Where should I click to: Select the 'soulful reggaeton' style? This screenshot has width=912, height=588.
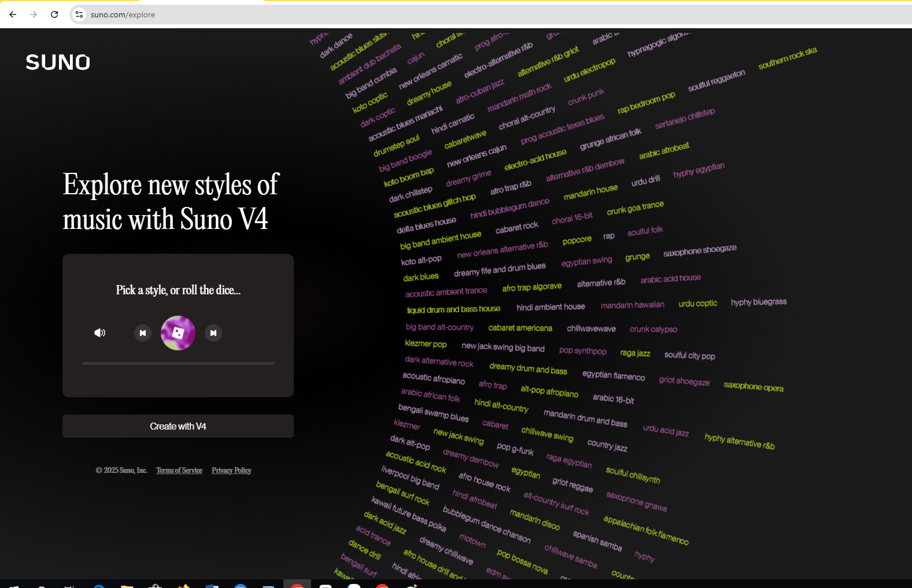coord(717,80)
